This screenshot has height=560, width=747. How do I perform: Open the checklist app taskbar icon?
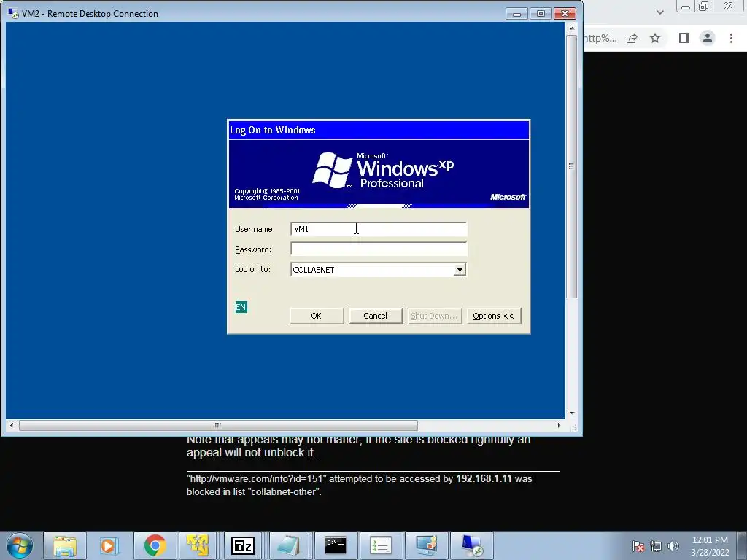point(380,545)
